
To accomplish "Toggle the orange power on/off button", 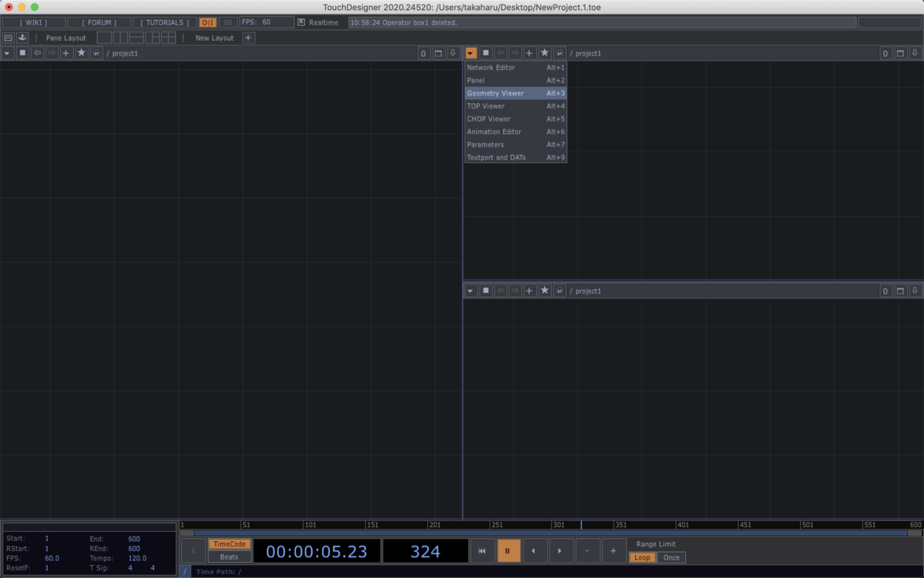I will pos(208,22).
